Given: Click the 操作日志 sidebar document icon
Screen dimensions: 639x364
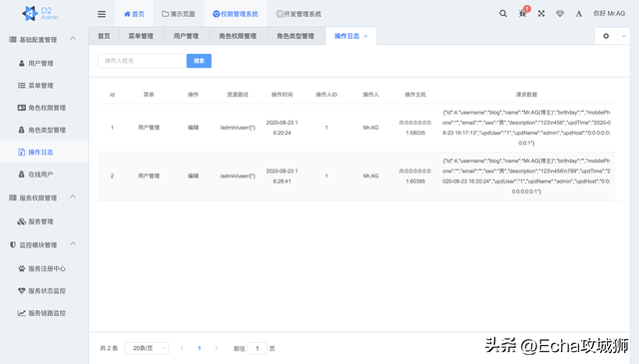Looking at the screenshot, I should point(22,152).
